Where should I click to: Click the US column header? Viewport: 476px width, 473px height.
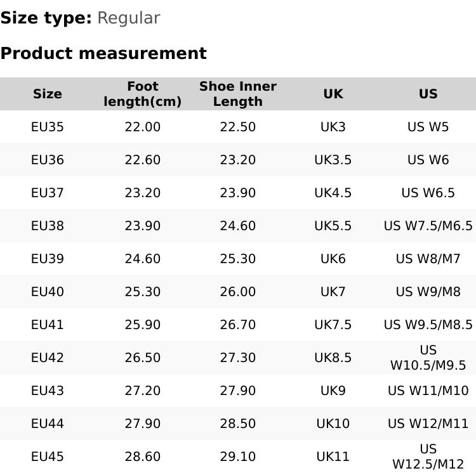coord(428,94)
